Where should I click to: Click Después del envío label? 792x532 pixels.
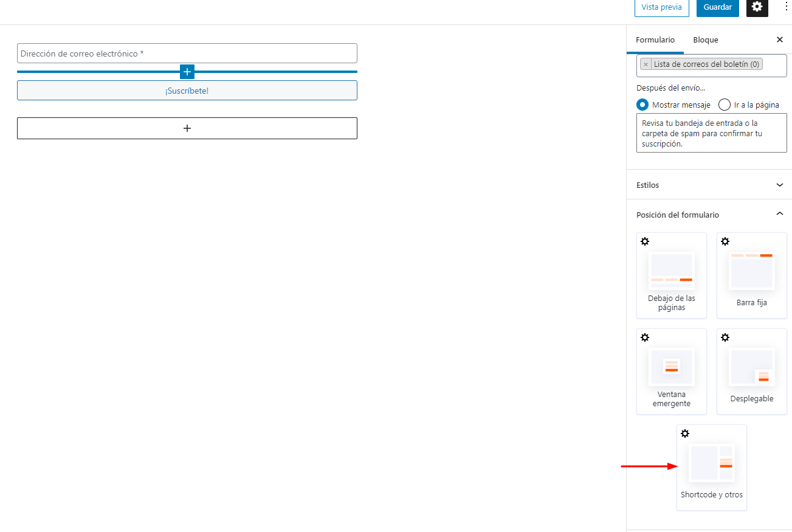pyautogui.click(x=671, y=88)
